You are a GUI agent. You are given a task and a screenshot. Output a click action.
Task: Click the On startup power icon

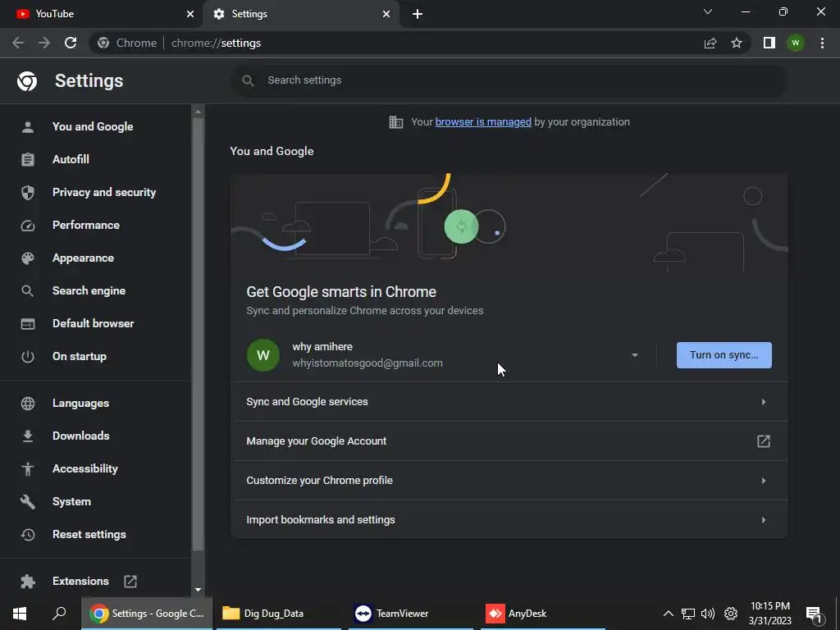click(28, 356)
